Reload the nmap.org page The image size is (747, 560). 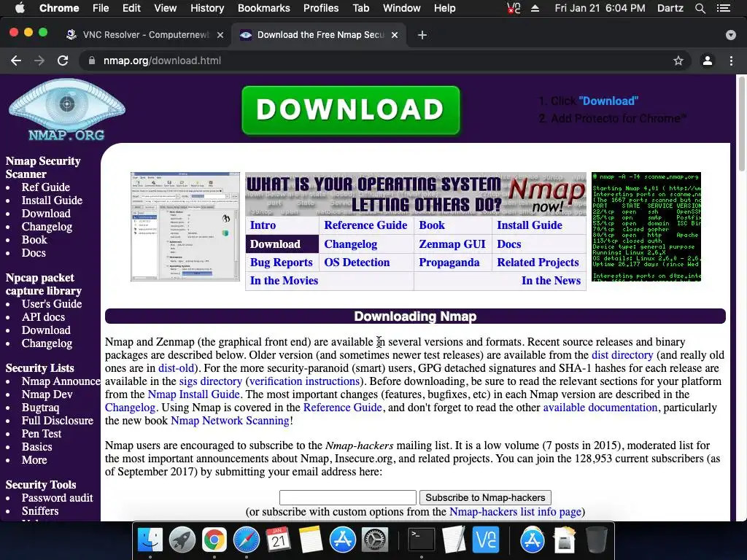(x=63, y=61)
